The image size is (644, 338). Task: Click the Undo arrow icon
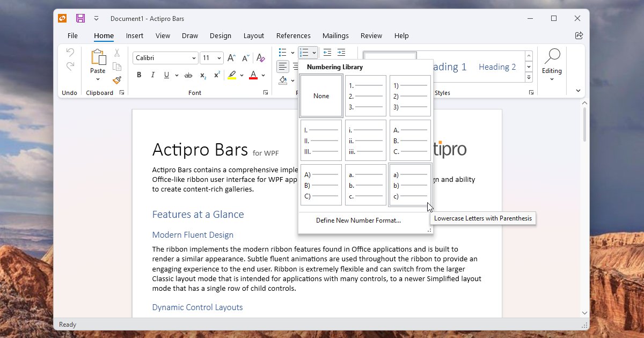pyautogui.click(x=70, y=53)
